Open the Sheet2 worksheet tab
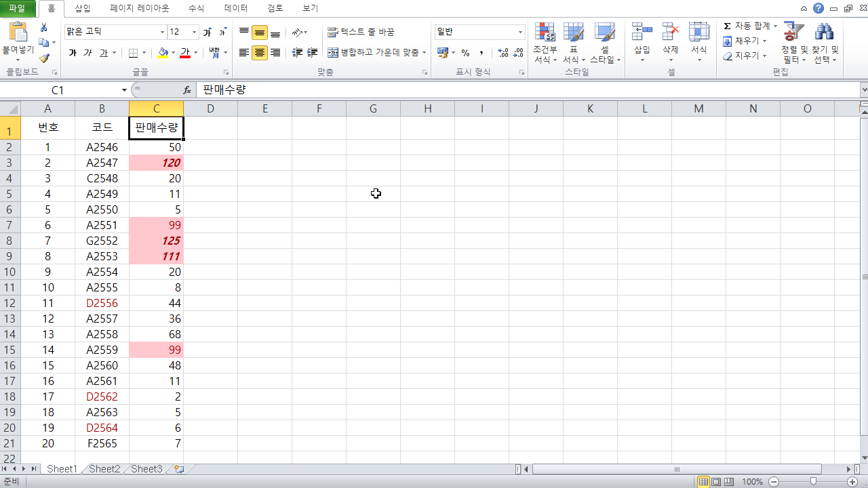868x488 pixels. point(104,469)
